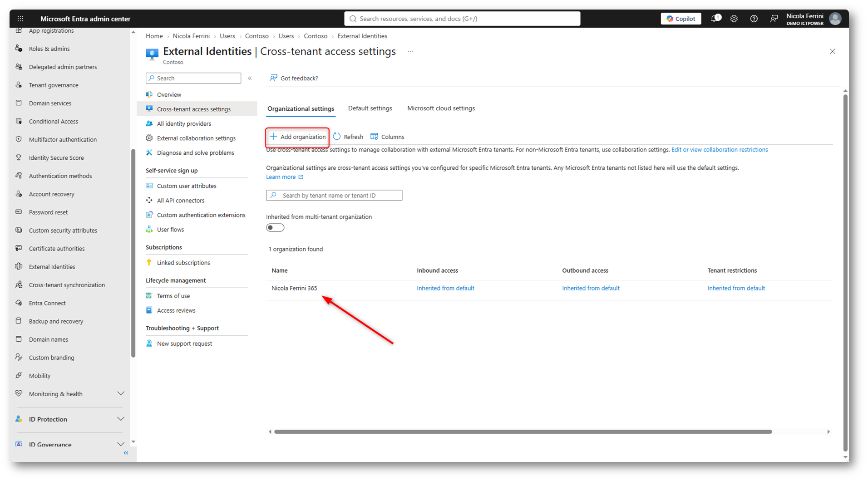Click the Entra Connect sidebar icon
Screen dimensions: 868x481
pos(19,303)
